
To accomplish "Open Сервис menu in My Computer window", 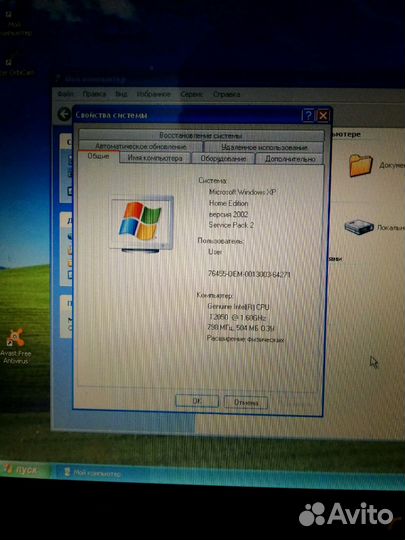I will pyautogui.click(x=191, y=94).
